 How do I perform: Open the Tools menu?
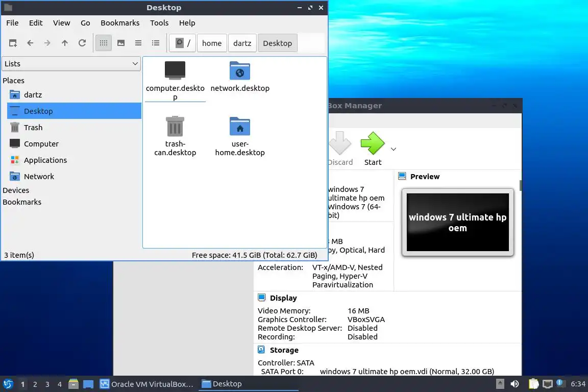point(159,23)
